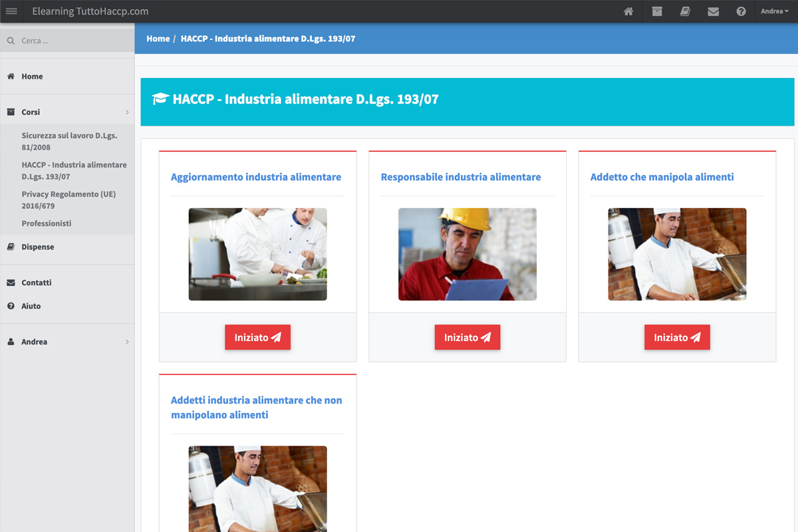Open the Andrea user dropdown in top bar
The height and width of the screenshot is (532, 798).
tap(774, 11)
